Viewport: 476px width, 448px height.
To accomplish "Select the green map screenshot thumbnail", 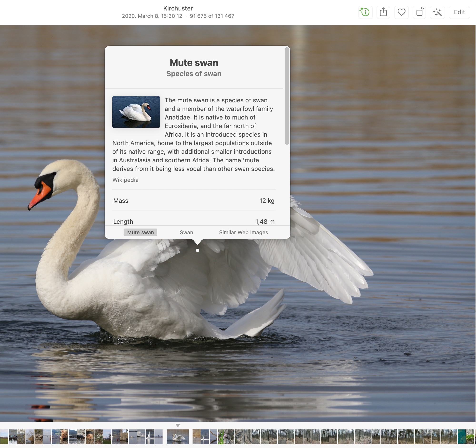I will (462, 437).
